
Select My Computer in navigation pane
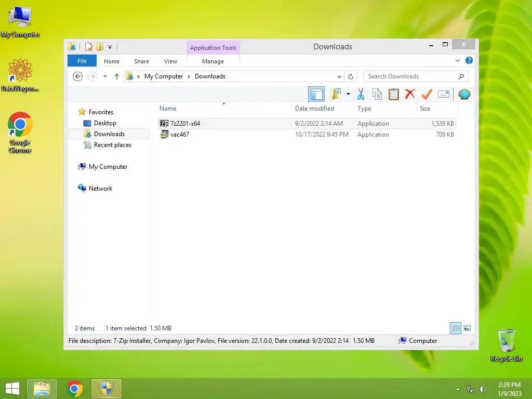click(x=108, y=167)
